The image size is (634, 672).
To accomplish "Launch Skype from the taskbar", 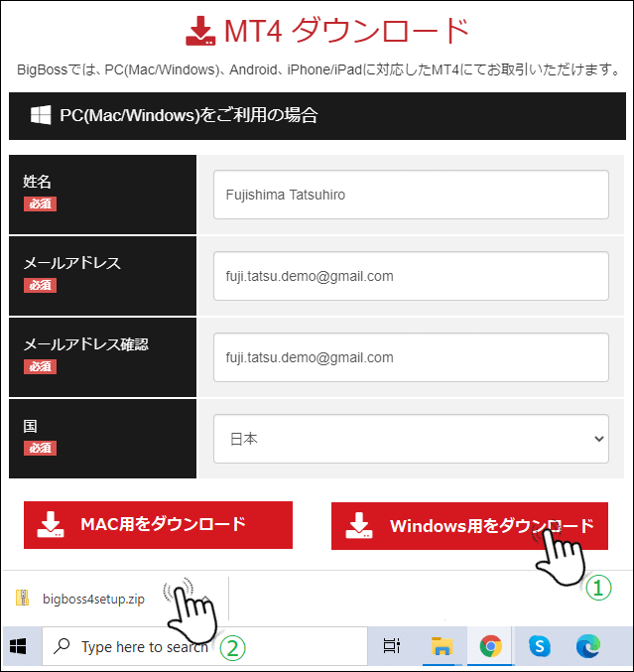I will pyautogui.click(x=540, y=646).
